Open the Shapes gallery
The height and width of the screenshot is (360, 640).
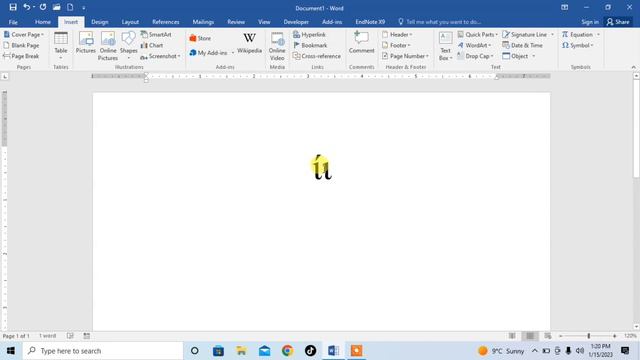[128, 45]
